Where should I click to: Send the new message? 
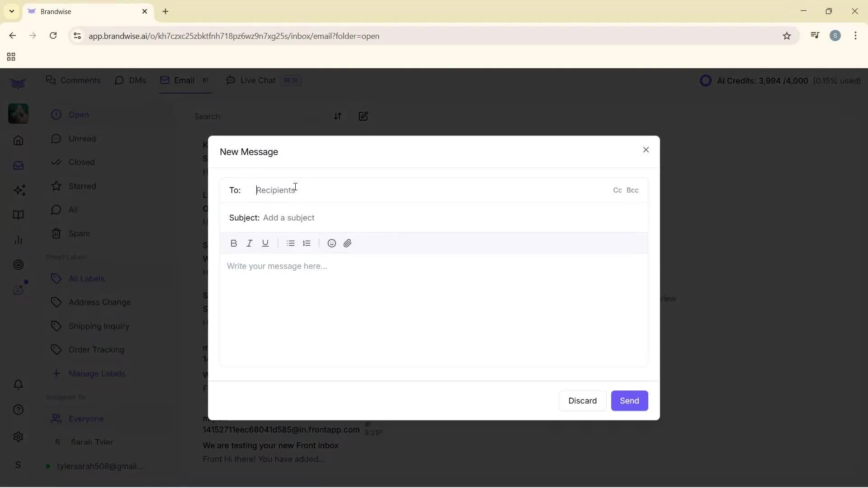pyautogui.click(x=629, y=401)
